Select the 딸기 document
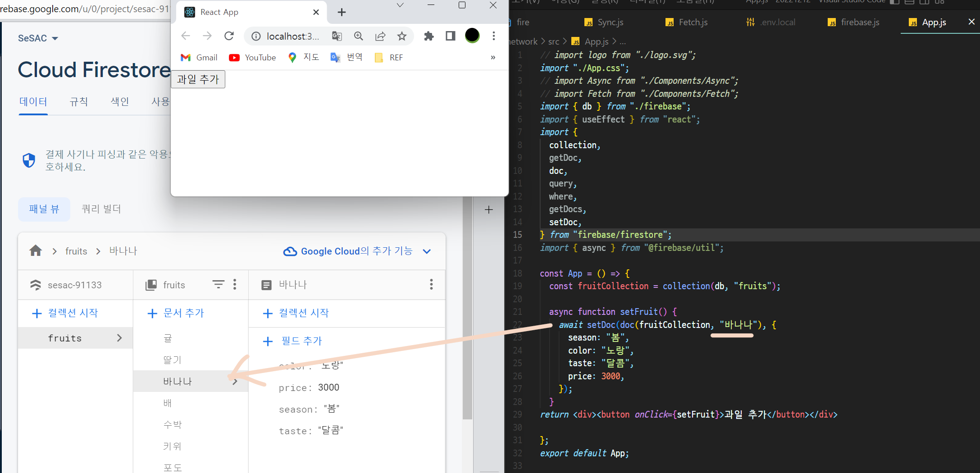Screen dimensions: 980x473 point(172,360)
